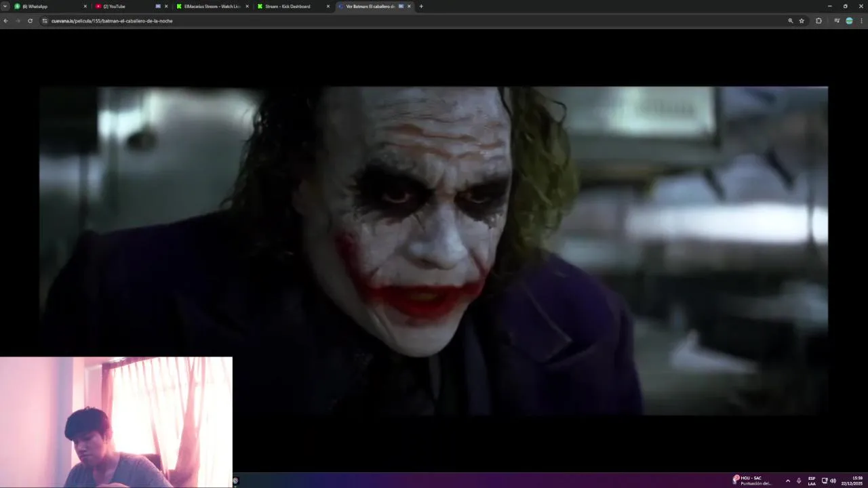Screen dimensions: 868x488
Task: Open the tab search dropdown arrow
Action: [5, 6]
